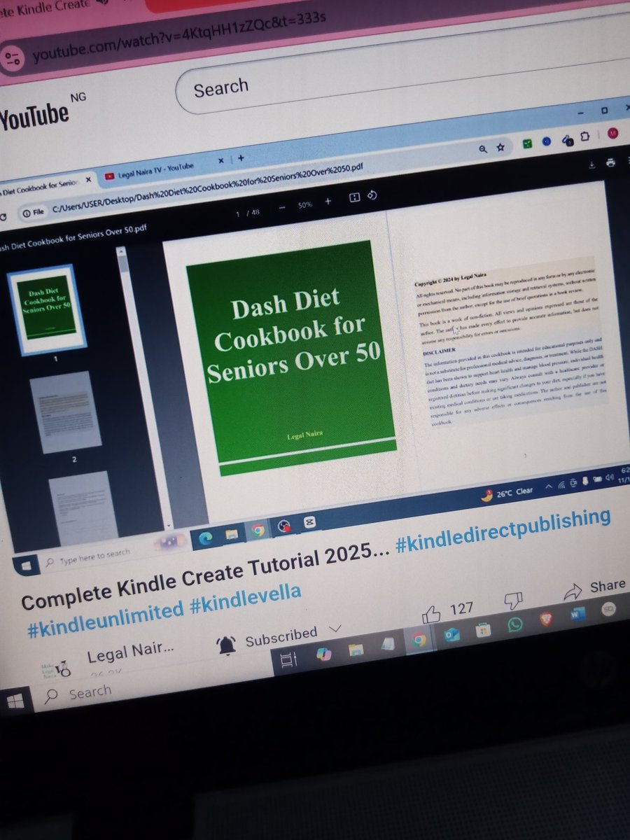Open the Legal Naira channel name link
Viewport: 630px width, 840px height.
pyautogui.click(x=129, y=653)
